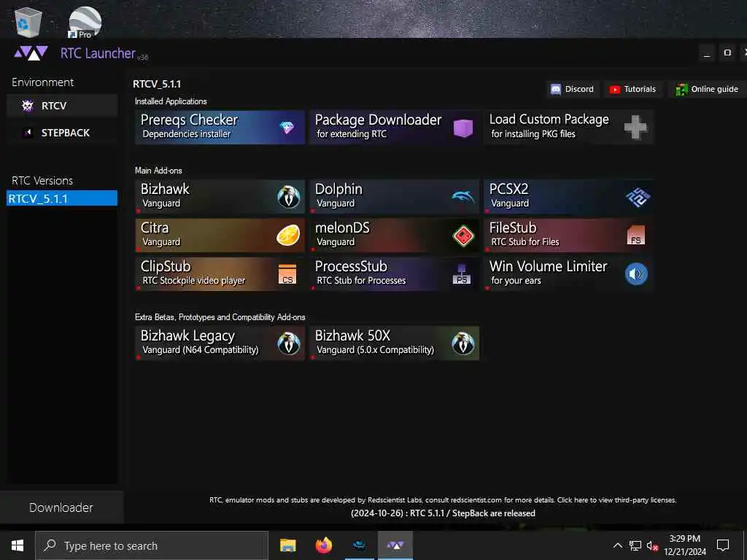The height and width of the screenshot is (560, 747).
Task: Click the Online guide pixel icon
Action: click(x=682, y=89)
